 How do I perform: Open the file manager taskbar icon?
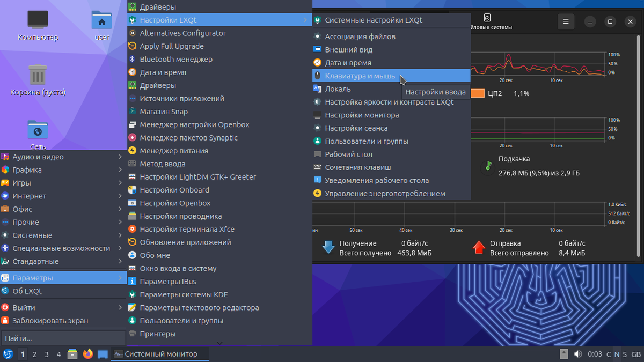[x=72, y=354]
